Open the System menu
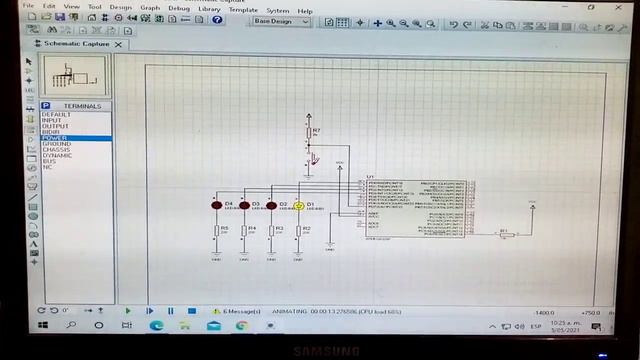The width and height of the screenshot is (640, 360). (278, 11)
